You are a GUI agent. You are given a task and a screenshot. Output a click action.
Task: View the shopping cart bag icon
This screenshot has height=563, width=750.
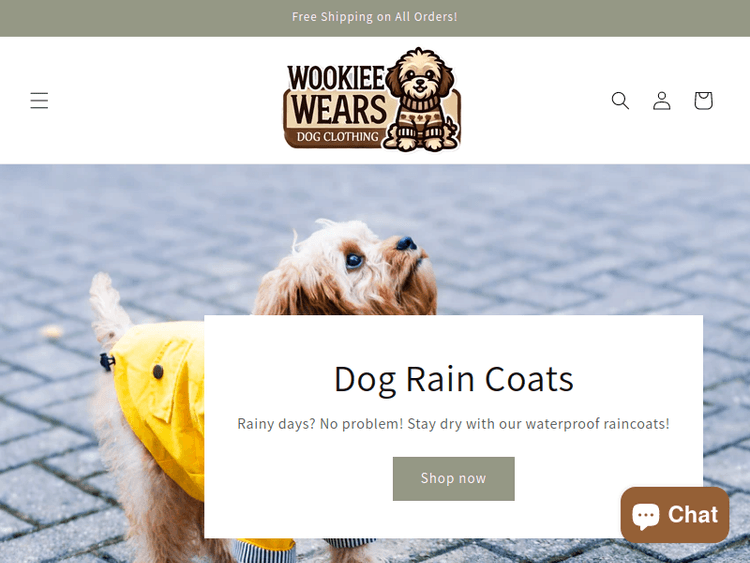coord(703,100)
